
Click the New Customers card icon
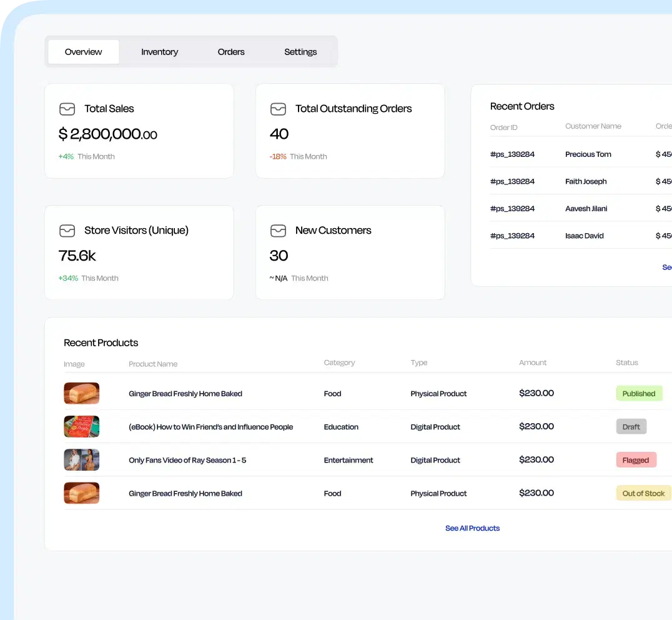(x=278, y=231)
